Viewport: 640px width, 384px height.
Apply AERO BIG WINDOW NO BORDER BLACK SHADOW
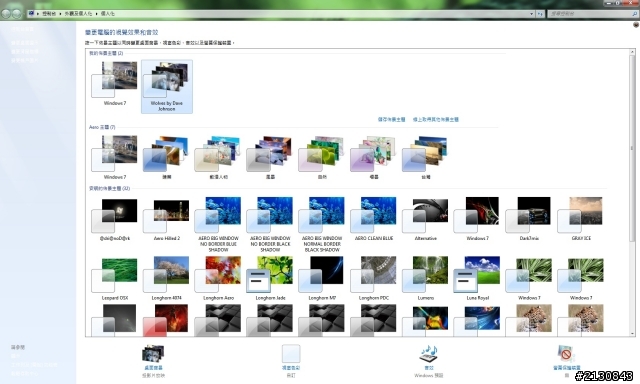(x=270, y=224)
